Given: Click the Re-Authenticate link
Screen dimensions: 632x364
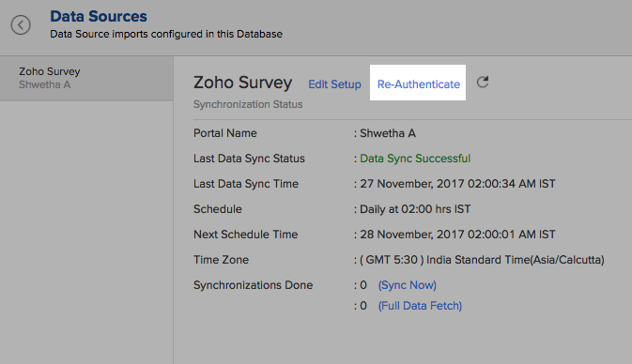Looking at the screenshot, I should 419,84.
